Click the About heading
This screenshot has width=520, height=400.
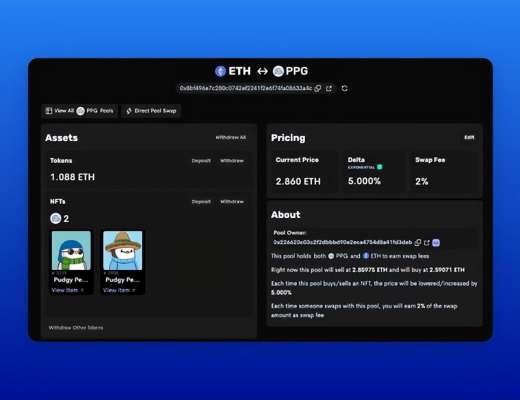pyautogui.click(x=286, y=215)
